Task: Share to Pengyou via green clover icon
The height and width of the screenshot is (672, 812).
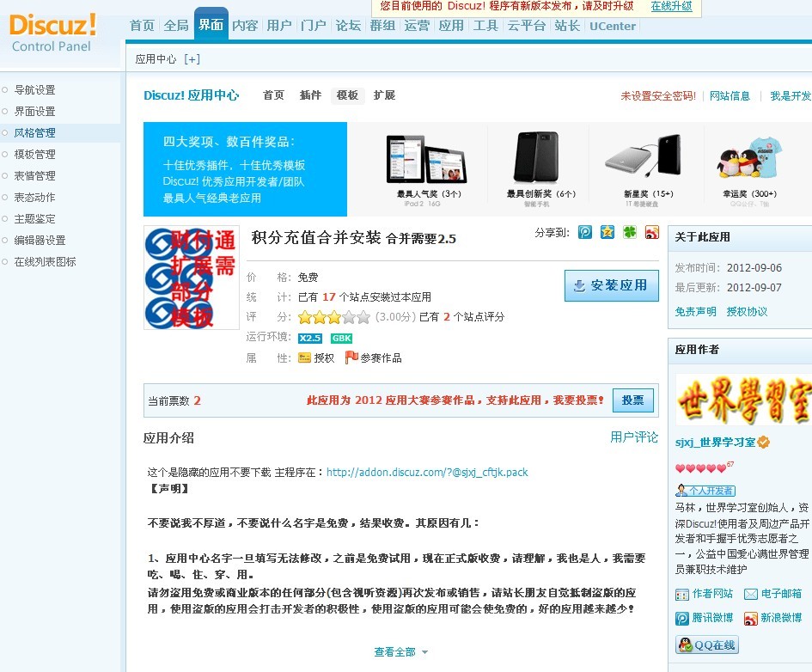Action: [x=630, y=232]
